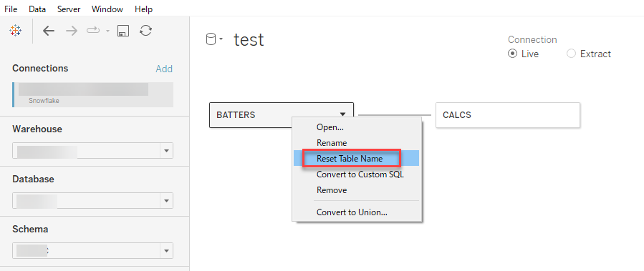Viewport: 644px width, 271px height.
Task: Click the Add connection link
Action: 164,69
